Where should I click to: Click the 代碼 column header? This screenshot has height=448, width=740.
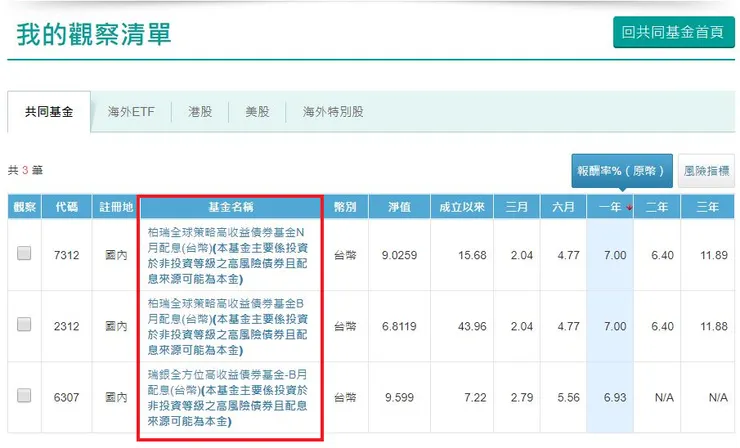click(x=67, y=207)
